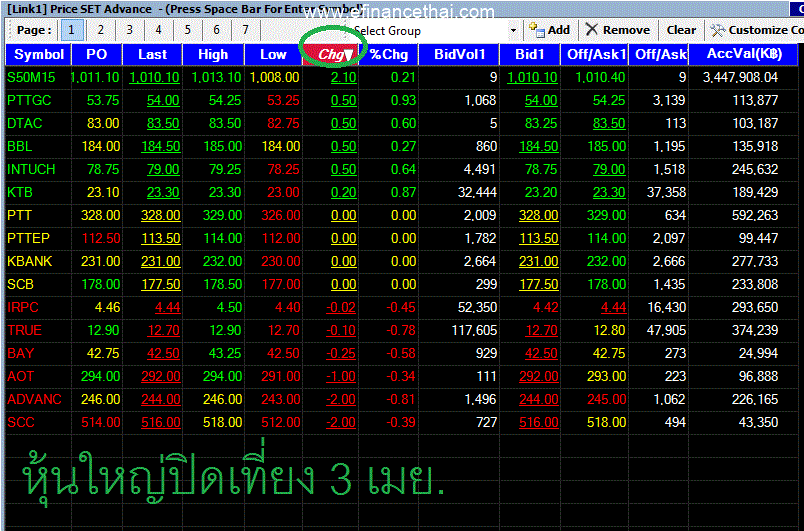804x531 pixels.
Task: Select the KTB symbol
Action: click(20, 193)
